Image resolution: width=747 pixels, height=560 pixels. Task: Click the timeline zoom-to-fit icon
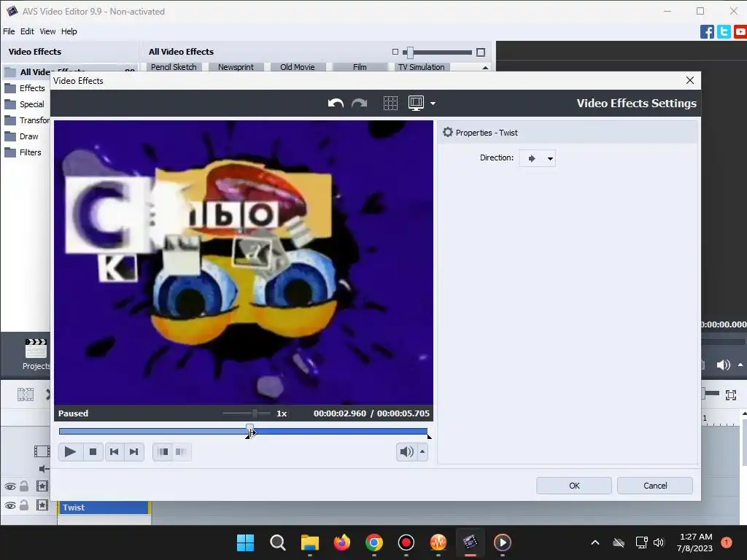tap(731, 394)
